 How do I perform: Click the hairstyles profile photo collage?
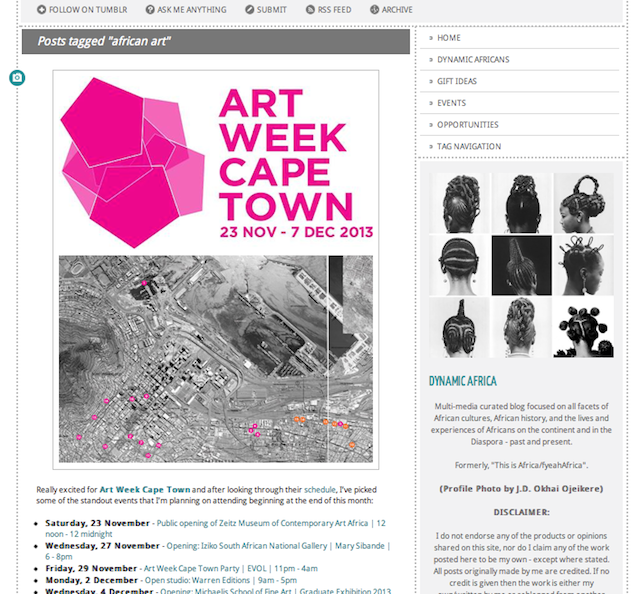[x=521, y=265]
